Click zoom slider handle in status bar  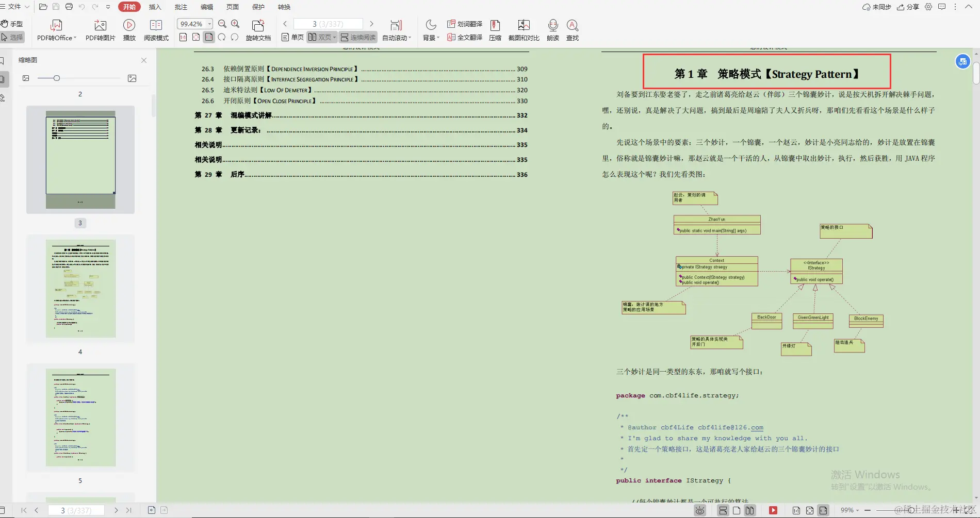911,510
